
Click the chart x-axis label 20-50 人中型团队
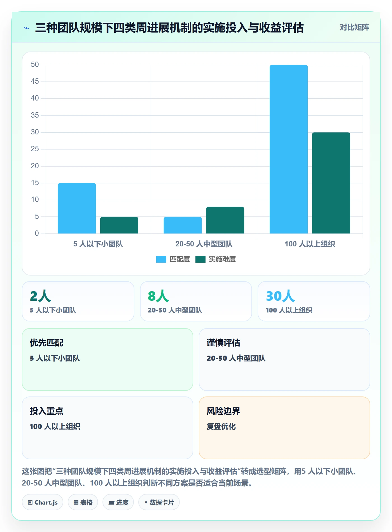[204, 244]
